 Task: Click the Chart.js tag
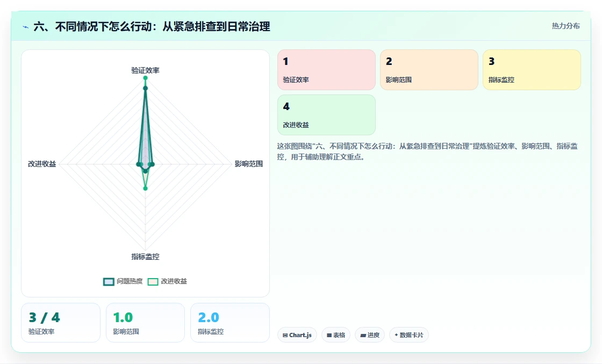(297, 335)
